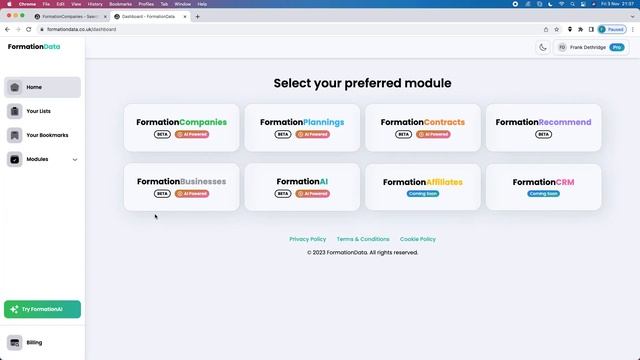
Task: Reload the page with refresh icon
Action: point(29,29)
